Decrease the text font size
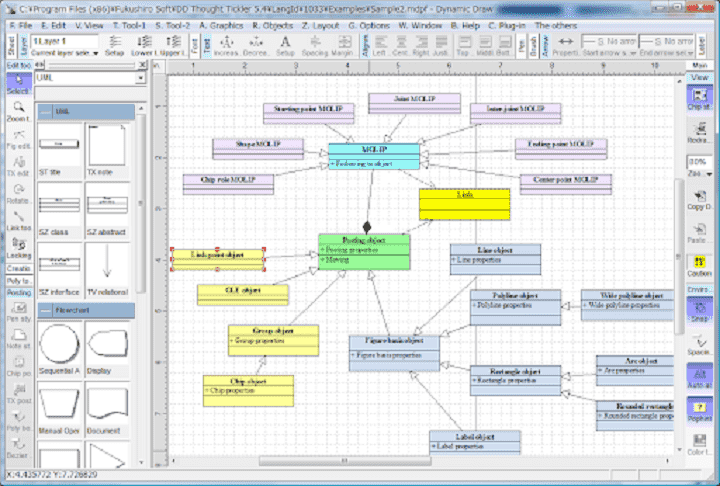This screenshot has width=720, height=486. [256, 46]
